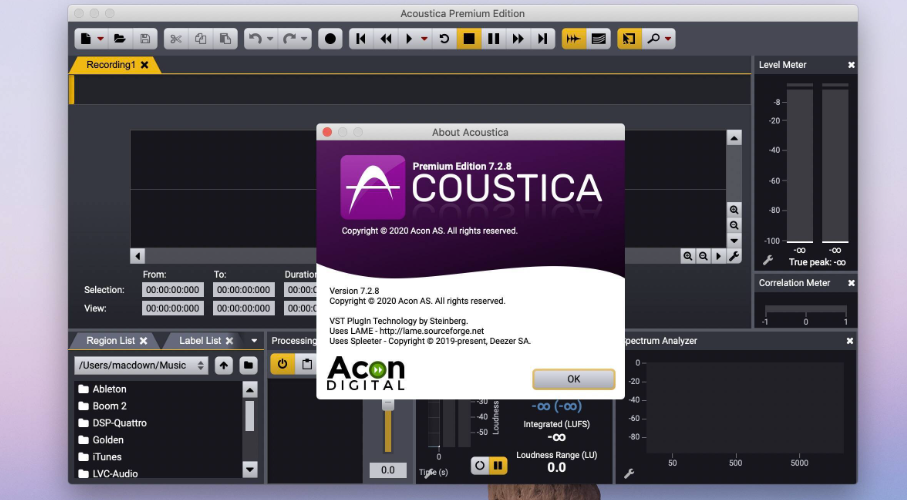This screenshot has width=907, height=500.
Task: Click vertical zoom out magnifier
Action: pyautogui.click(x=733, y=225)
